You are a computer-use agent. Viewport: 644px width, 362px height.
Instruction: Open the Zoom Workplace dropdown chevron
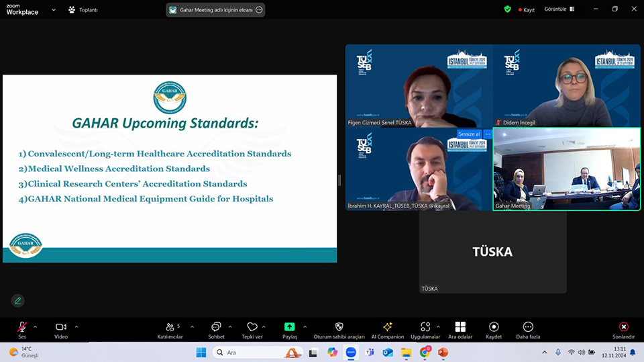54,9
